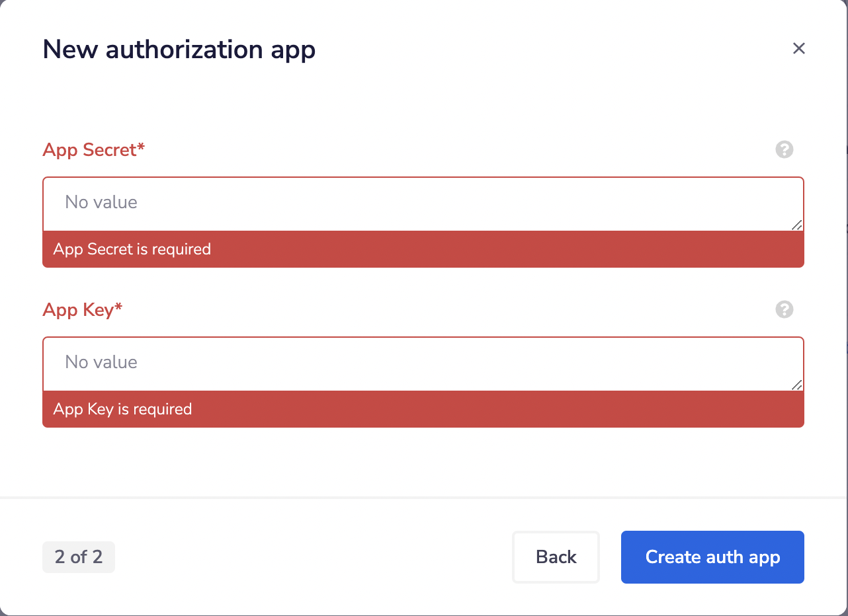Select the App Secret input field
Screen dimensions: 848x616
click(x=423, y=203)
